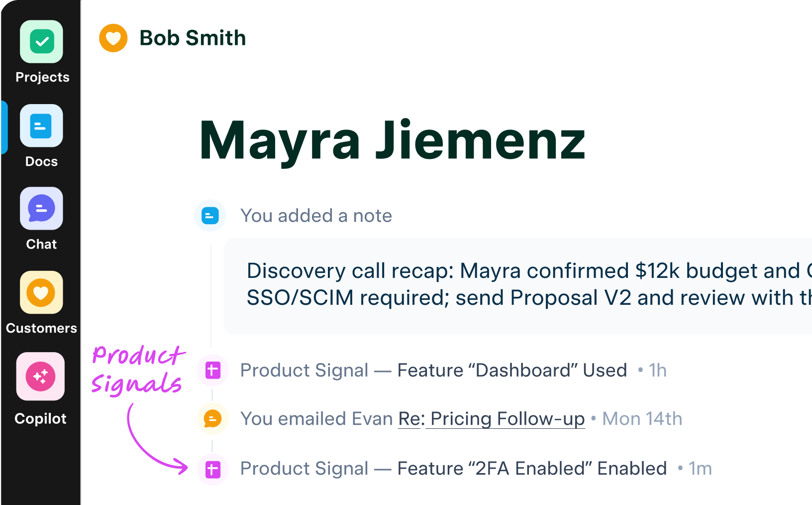This screenshot has width=812, height=505.
Task: Open the Docs sidebar icon
Action: coord(41,126)
